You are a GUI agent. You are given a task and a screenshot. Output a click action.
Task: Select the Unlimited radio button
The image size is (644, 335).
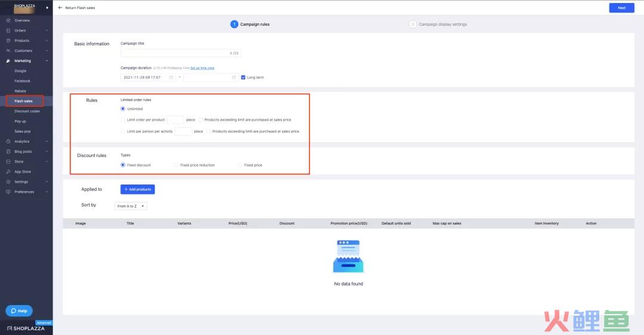click(x=123, y=109)
